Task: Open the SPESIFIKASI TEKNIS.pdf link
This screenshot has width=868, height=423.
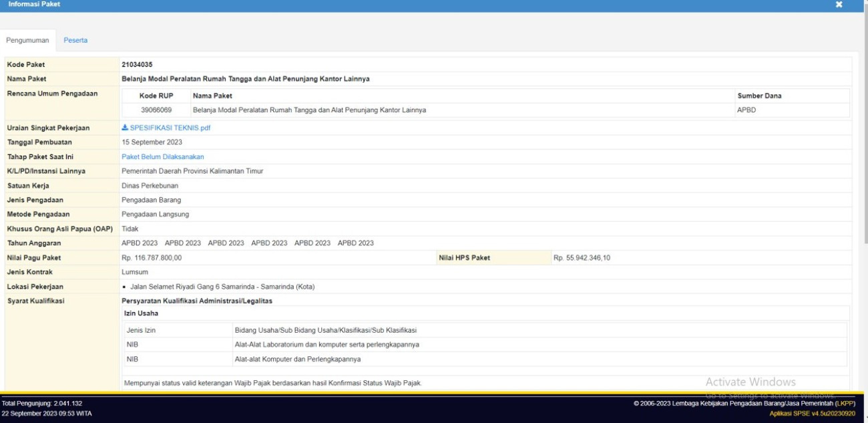Action: (170, 128)
